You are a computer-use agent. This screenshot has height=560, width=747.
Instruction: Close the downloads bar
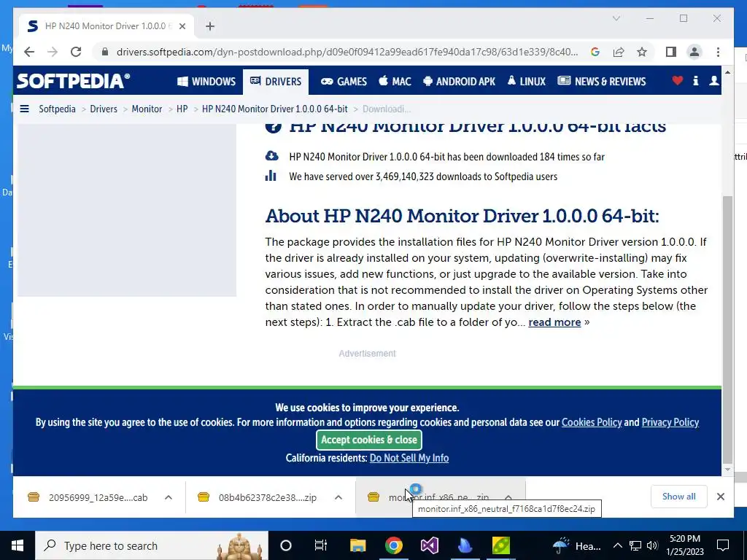720,497
